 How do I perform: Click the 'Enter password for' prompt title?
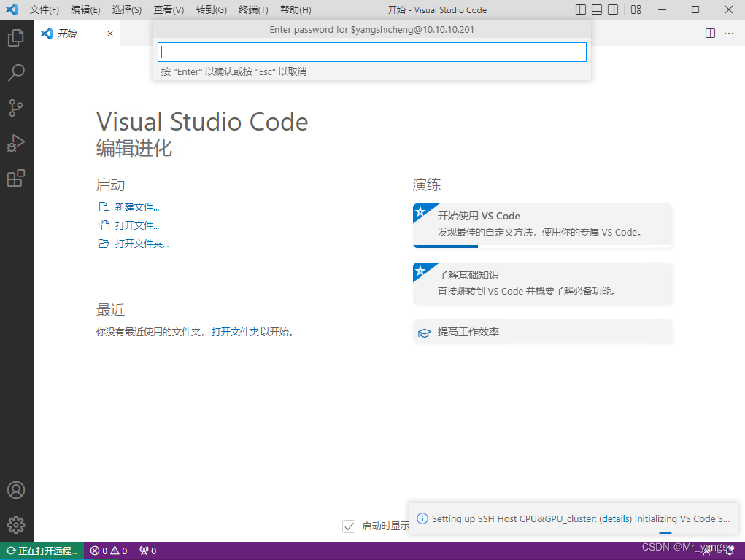[x=372, y=29]
